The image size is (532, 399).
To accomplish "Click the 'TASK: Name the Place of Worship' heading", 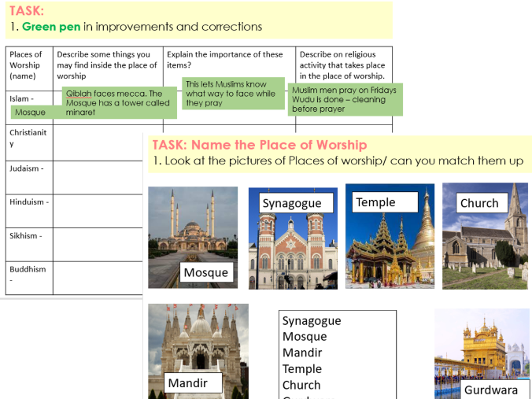I will coord(260,145).
